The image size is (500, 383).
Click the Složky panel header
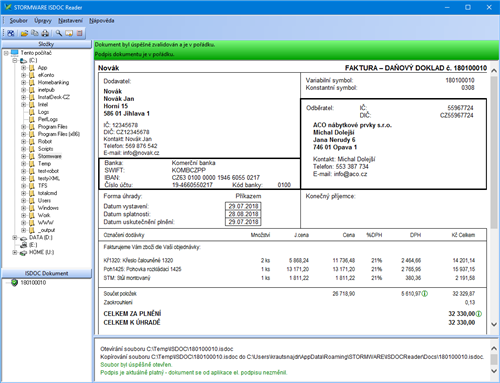click(x=46, y=44)
